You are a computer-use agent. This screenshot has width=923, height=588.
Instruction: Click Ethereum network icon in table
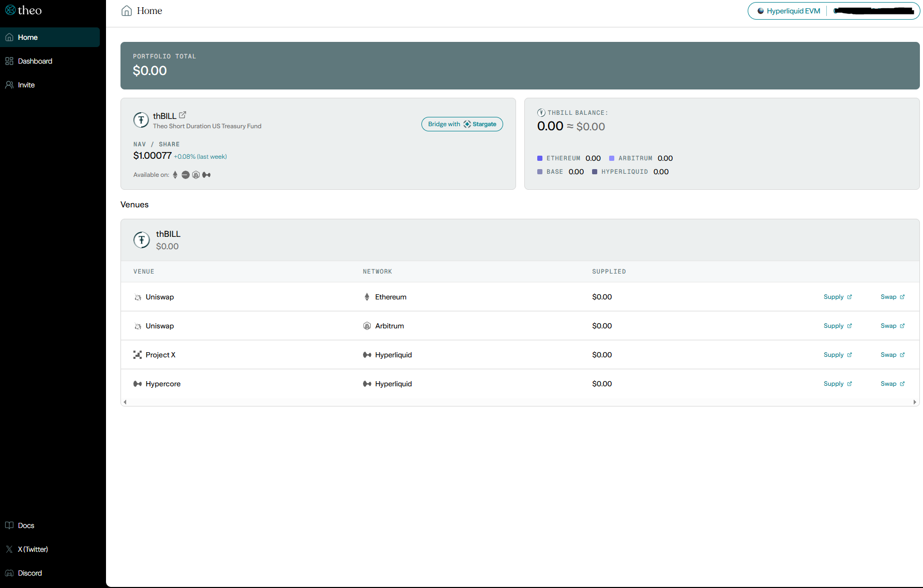(x=367, y=297)
